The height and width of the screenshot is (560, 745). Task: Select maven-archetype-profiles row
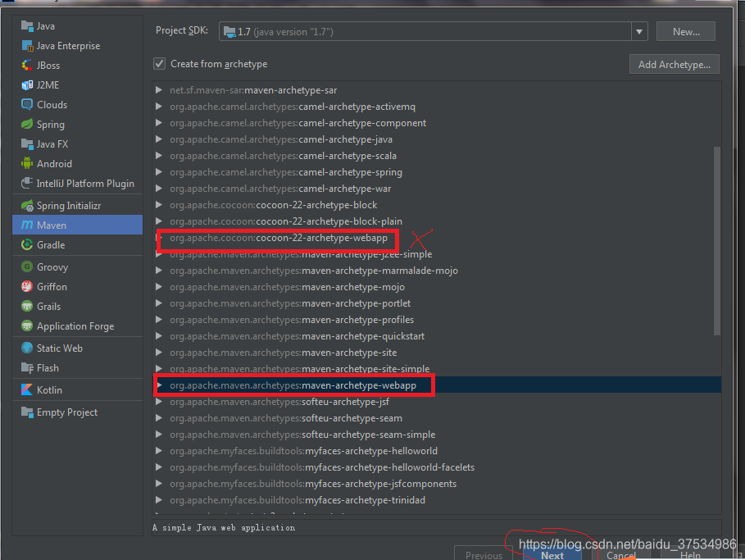[x=437, y=320]
